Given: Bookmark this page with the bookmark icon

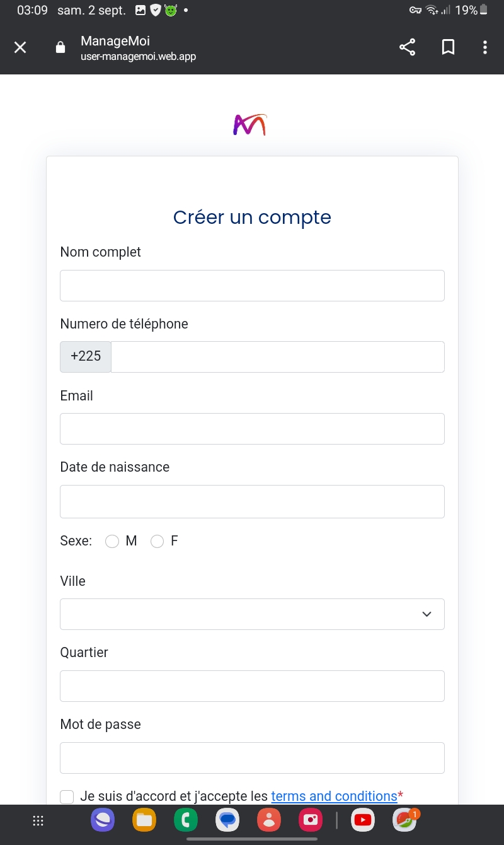Looking at the screenshot, I should coord(448,47).
